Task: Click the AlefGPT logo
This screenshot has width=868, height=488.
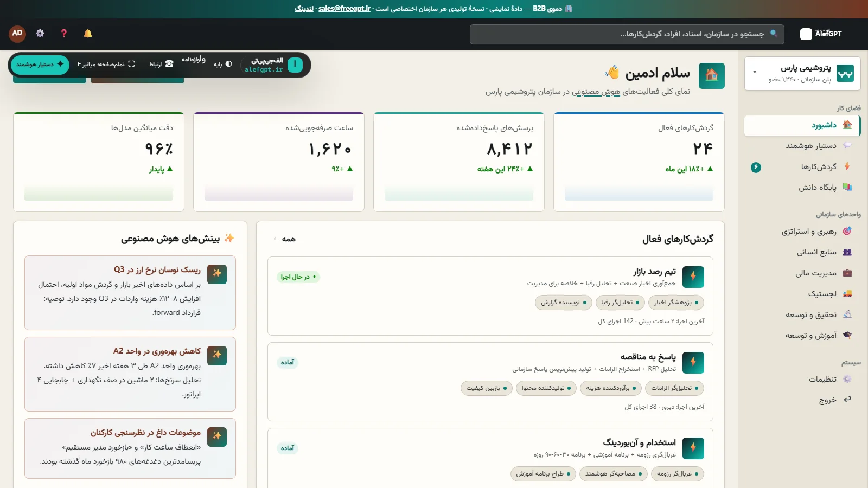Action: pos(821,34)
